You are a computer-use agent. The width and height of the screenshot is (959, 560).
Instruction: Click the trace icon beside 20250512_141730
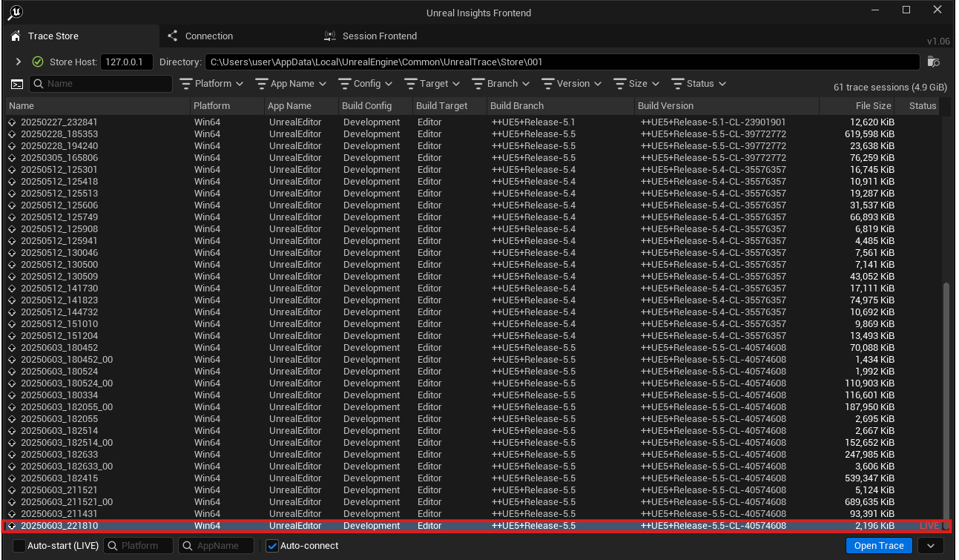tap(12, 289)
